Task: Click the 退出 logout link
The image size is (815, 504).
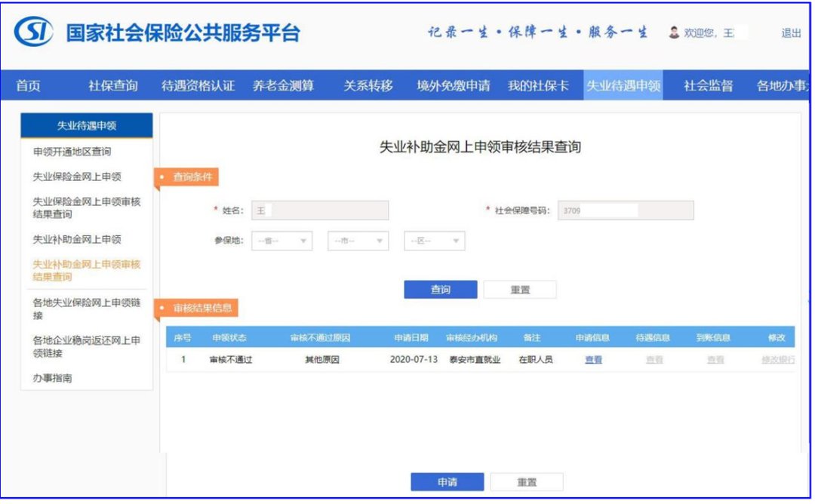Action: click(791, 33)
